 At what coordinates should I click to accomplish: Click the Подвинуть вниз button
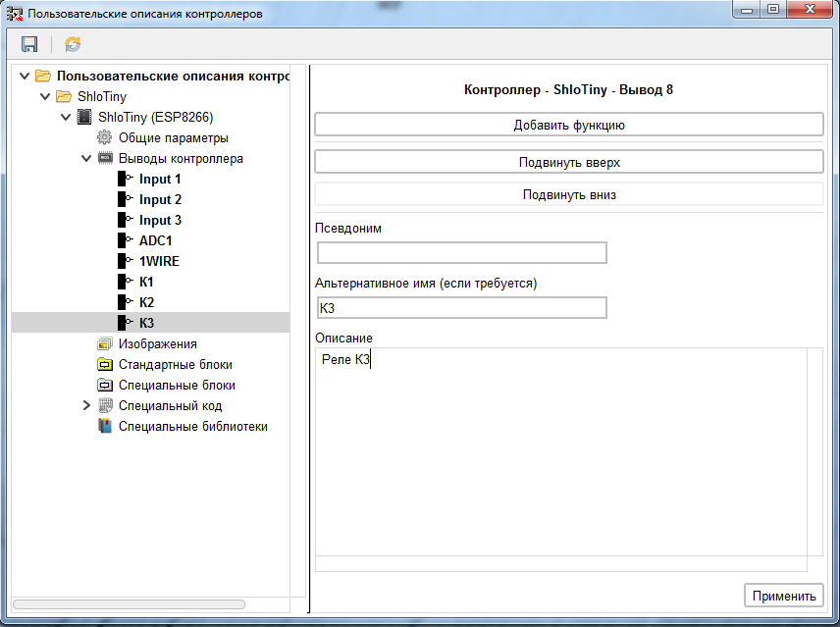[569, 195]
